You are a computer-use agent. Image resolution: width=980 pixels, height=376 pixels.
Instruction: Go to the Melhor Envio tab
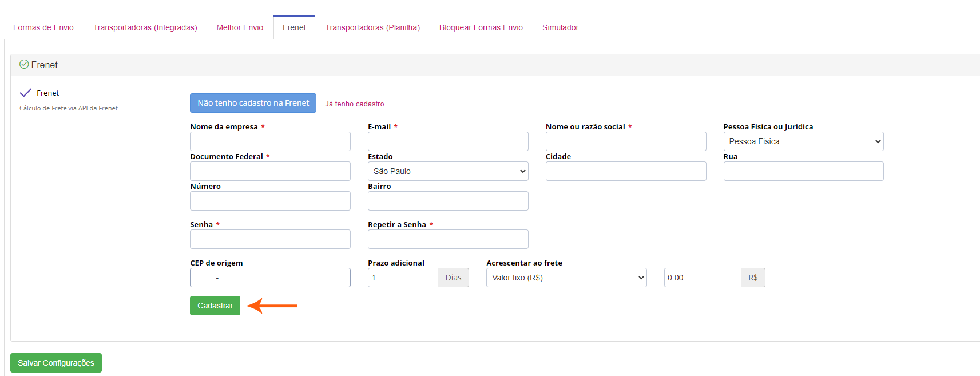(240, 27)
